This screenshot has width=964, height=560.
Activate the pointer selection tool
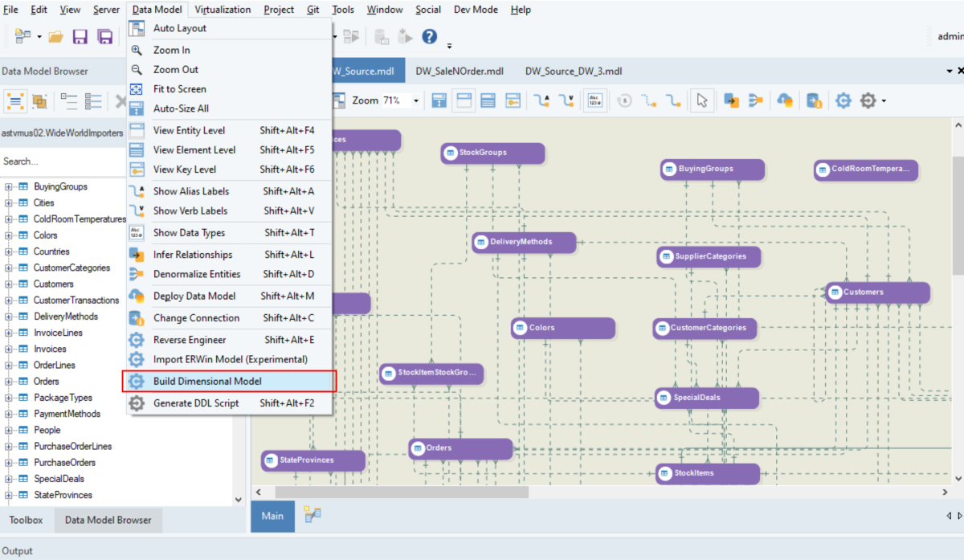click(701, 100)
